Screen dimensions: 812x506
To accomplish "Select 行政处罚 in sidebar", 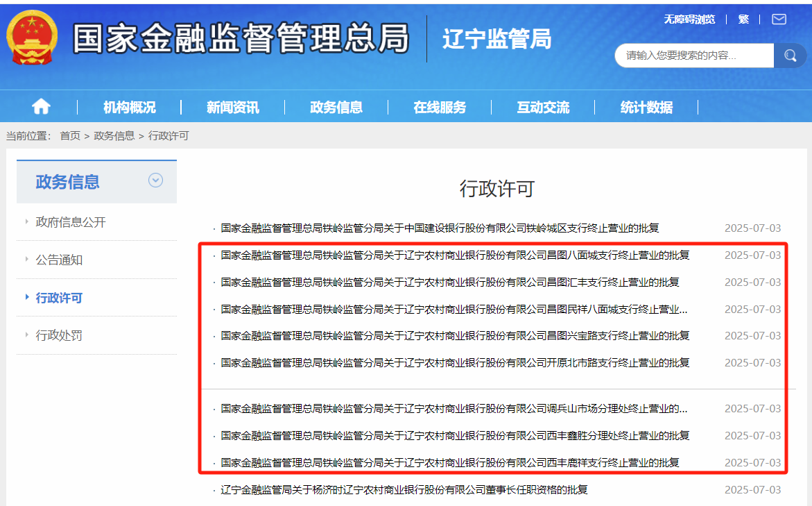I will (x=59, y=335).
